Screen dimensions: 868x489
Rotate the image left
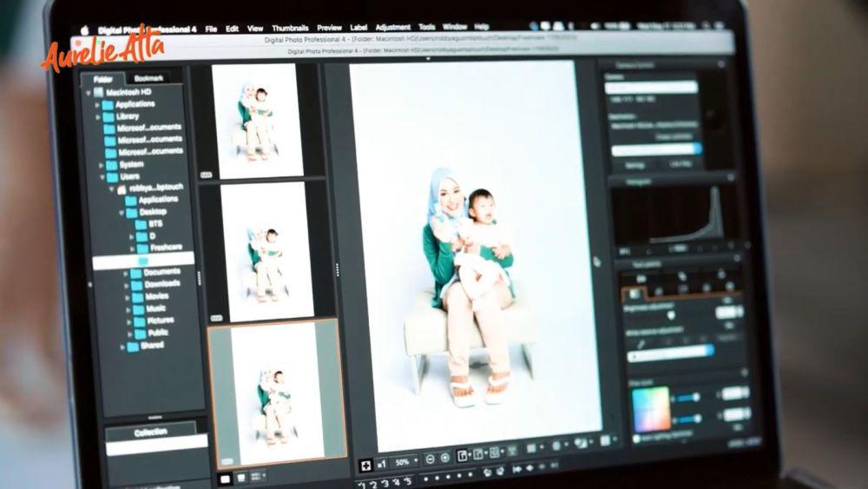pyautogui.click(x=487, y=472)
